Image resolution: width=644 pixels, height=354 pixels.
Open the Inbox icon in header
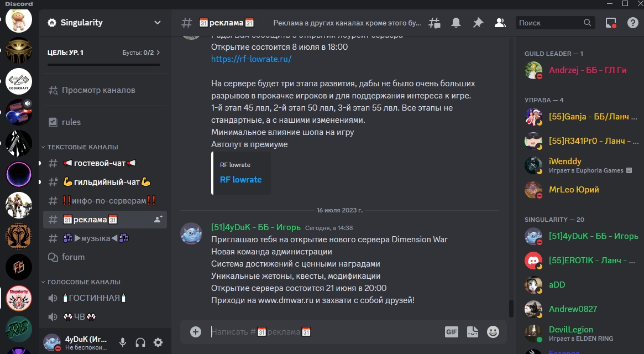pyautogui.click(x=611, y=23)
